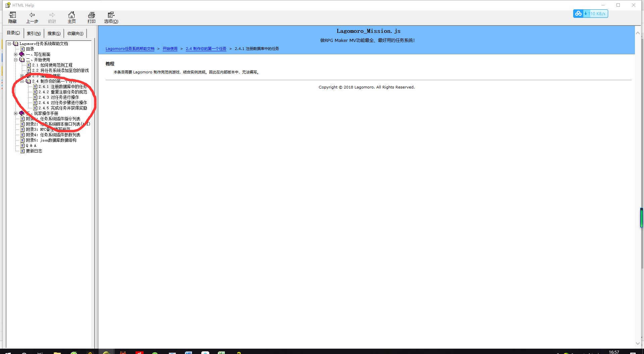The height and width of the screenshot is (354, 644).
Task: Click the Lagomoro_Mission.js page title
Action: pyautogui.click(x=368, y=31)
